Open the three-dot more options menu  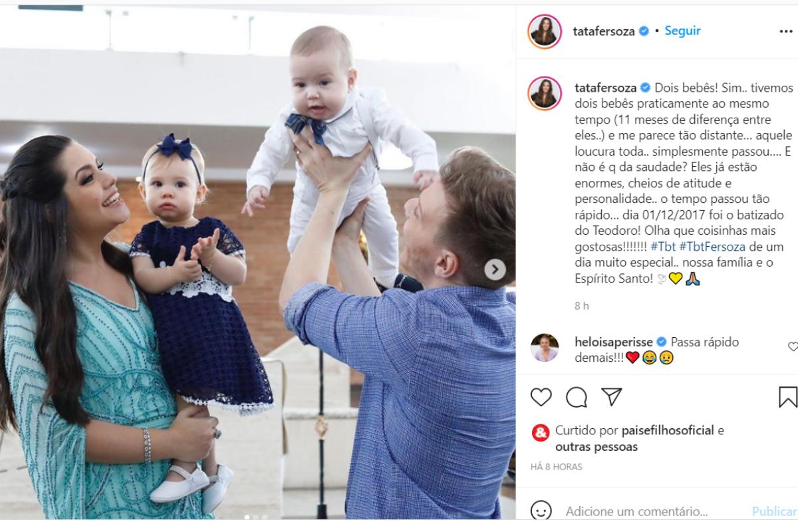click(785, 31)
